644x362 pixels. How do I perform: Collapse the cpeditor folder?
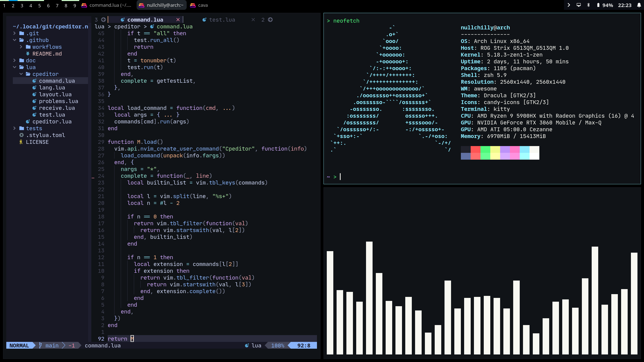pyautogui.click(x=21, y=74)
